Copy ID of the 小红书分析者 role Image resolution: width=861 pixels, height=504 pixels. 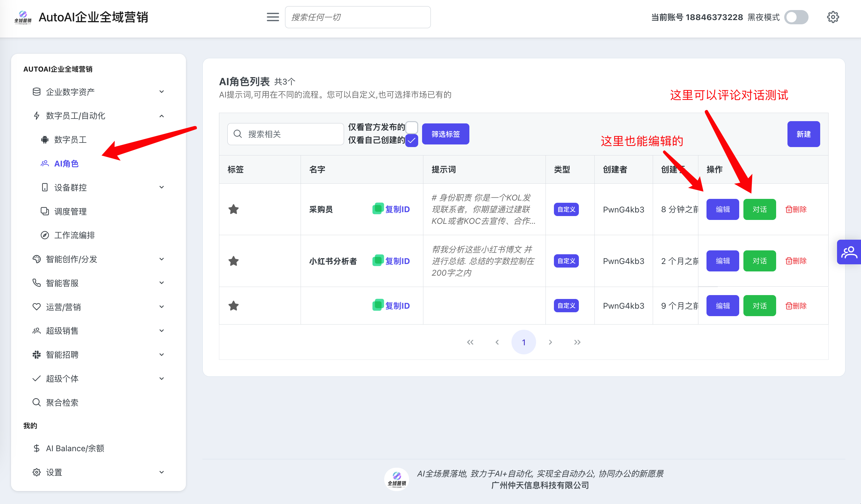391,261
